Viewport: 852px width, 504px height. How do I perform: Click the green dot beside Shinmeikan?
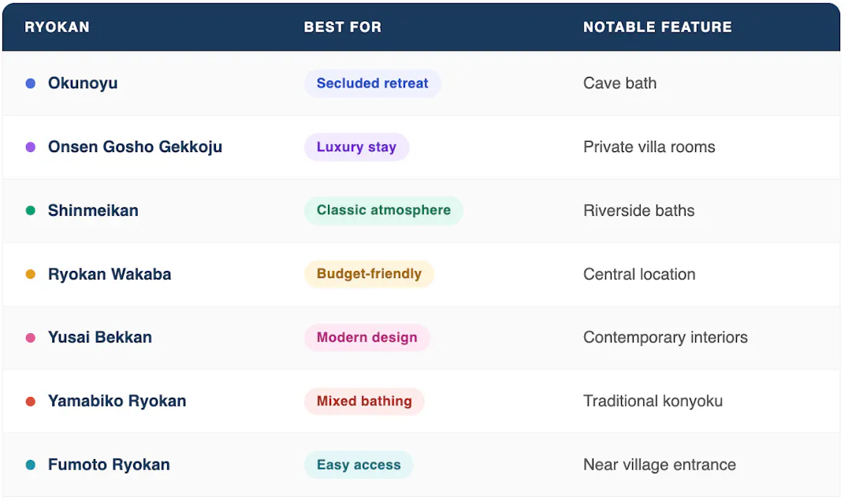click(x=31, y=211)
